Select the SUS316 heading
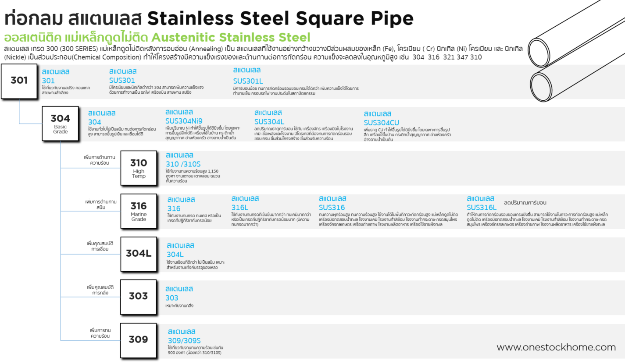 tap(332, 208)
